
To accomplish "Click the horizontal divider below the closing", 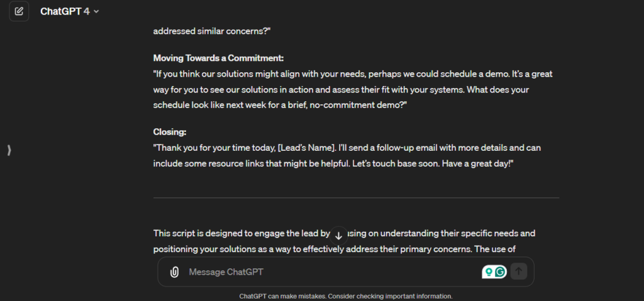I will pyautogui.click(x=356, y=198).
